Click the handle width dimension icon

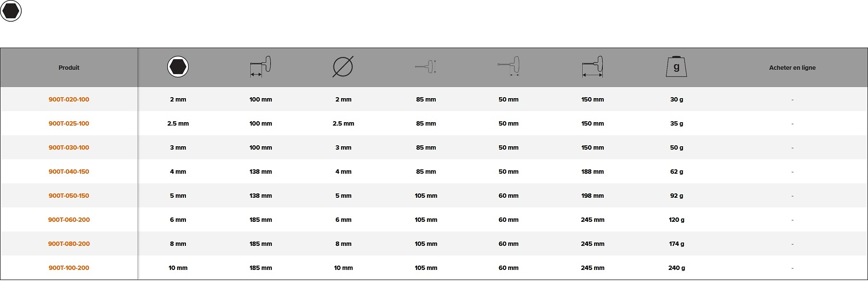(x=509, y=66)
